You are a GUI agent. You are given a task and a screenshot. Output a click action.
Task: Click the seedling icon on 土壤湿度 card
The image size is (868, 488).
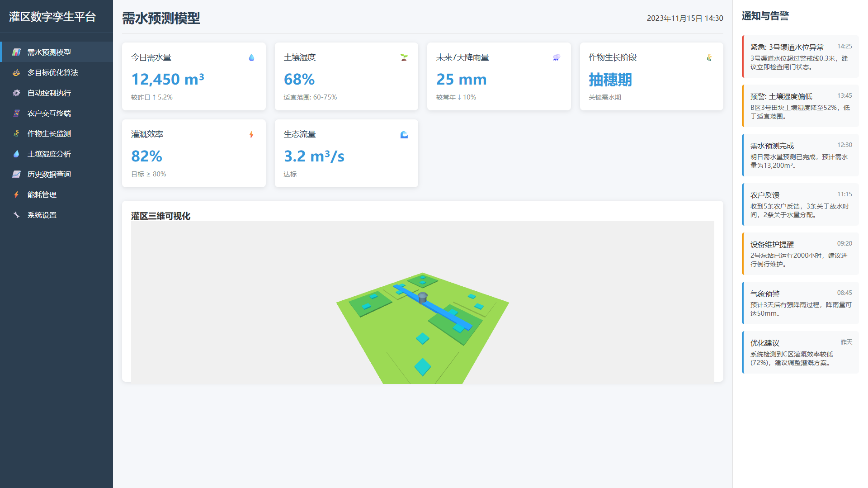pos(404,57)
